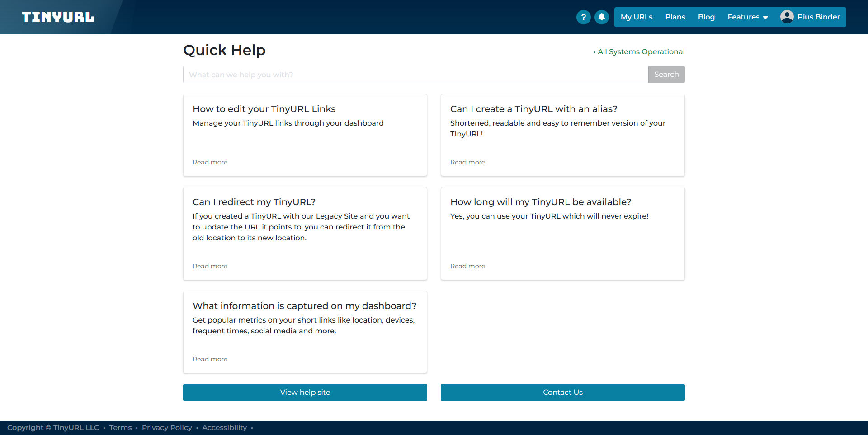Viewport: 868px width, 435px height.
Task: Open the Accessibility footer link
Action: (224, 428)
